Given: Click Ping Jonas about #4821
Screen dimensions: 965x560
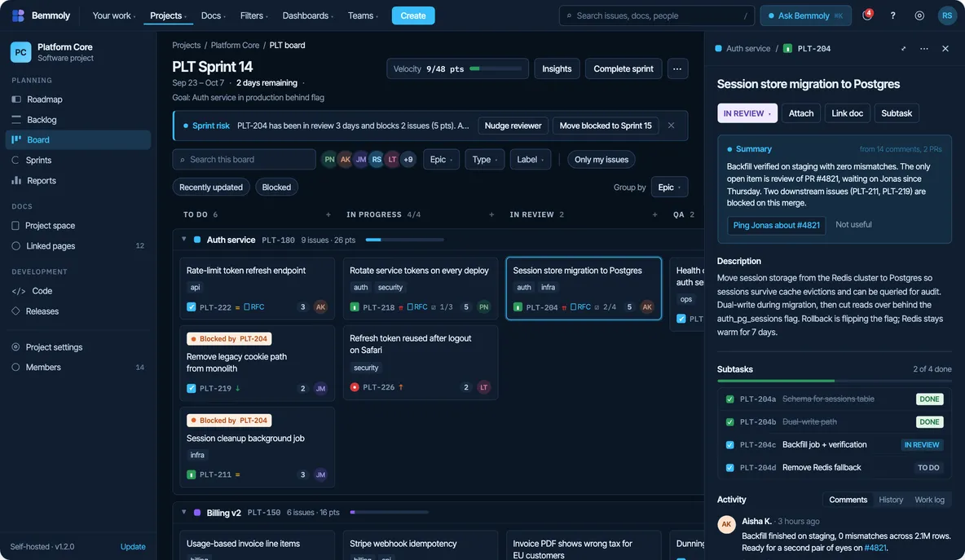Looking at the screenshot, I should point(776,225).
